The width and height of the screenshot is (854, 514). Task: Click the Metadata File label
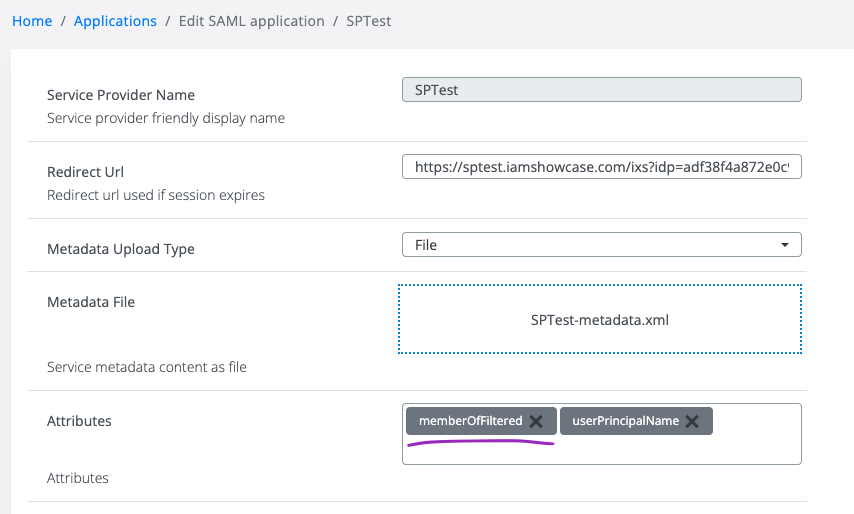(90, 302)
